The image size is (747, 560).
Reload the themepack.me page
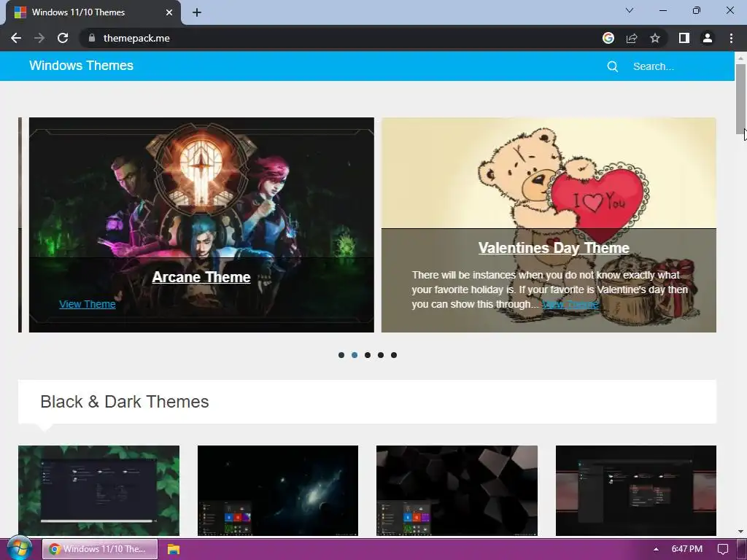[63, 38]
